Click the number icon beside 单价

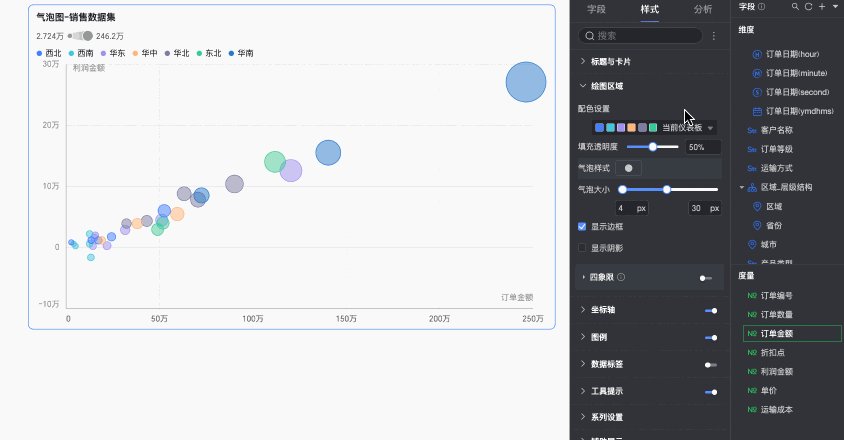click(752, 390)
